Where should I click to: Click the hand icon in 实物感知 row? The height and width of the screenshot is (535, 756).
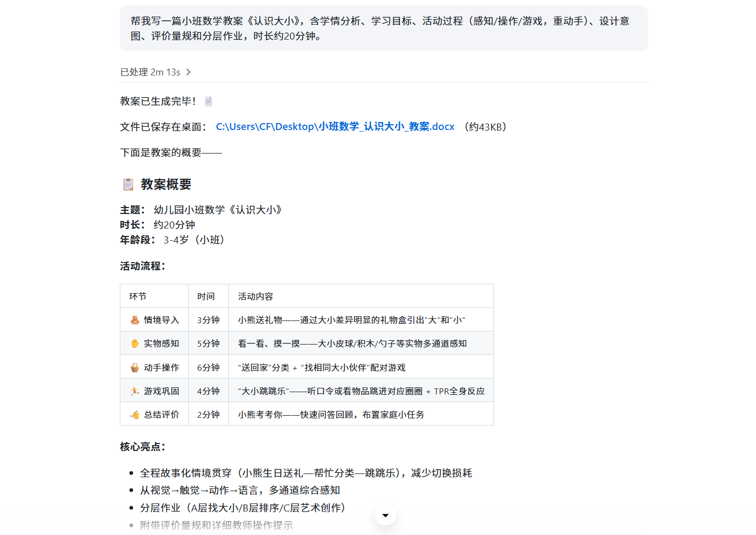[135, 343]
